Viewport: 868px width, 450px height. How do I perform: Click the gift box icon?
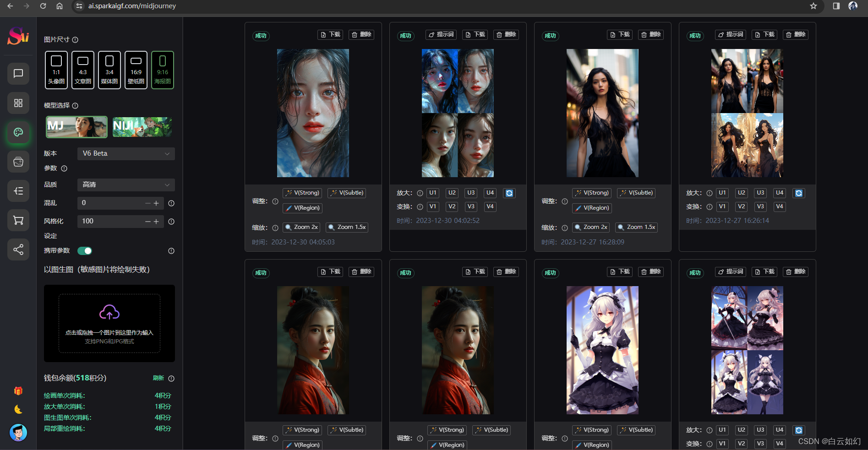coord(18,391)
